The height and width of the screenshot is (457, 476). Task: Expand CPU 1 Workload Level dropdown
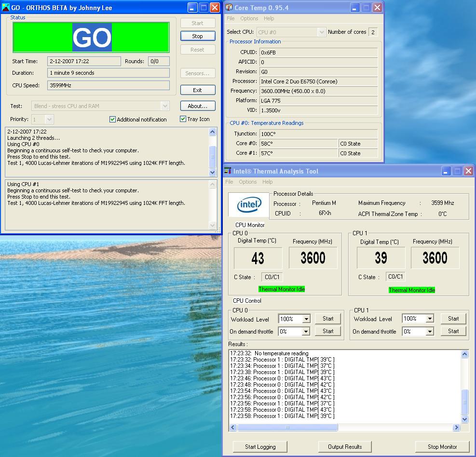430,319
